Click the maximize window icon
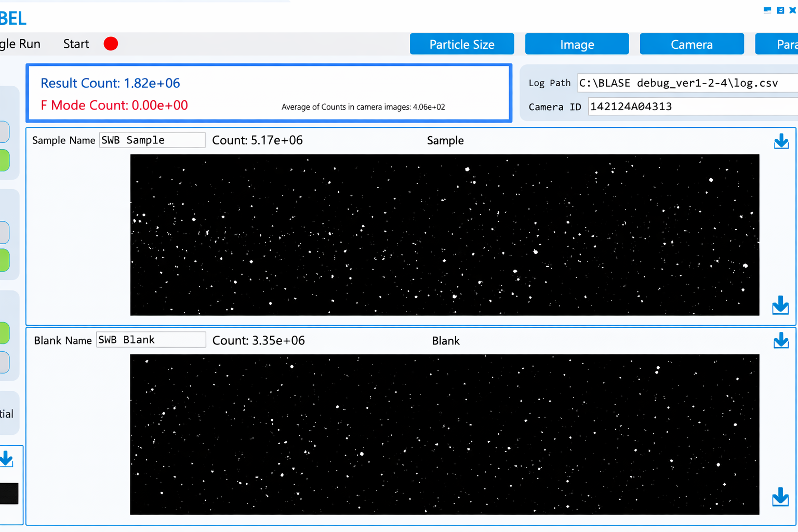The width and height of the screenshot is (798, 532). pos(780,10)
